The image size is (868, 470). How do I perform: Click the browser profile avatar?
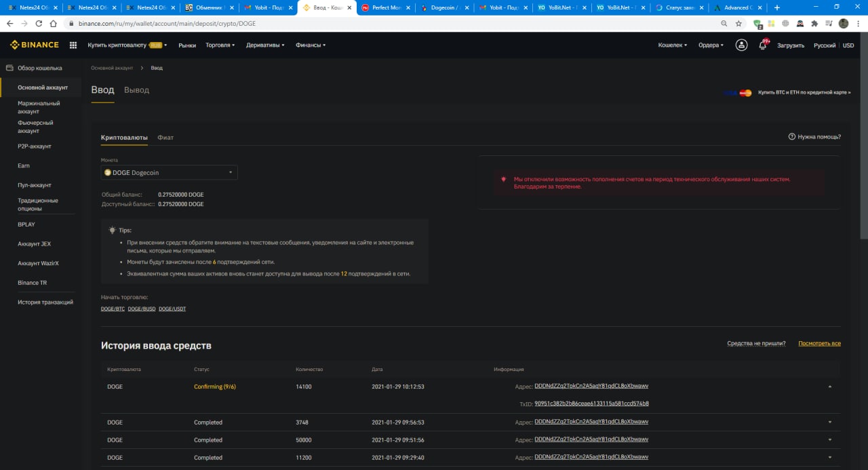[844, 23]
